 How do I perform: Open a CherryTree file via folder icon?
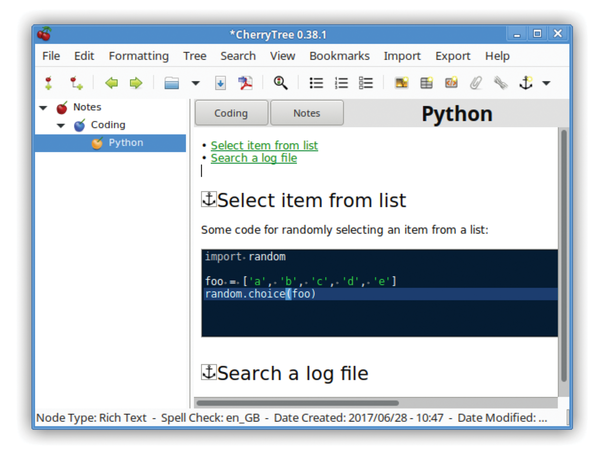171,83
